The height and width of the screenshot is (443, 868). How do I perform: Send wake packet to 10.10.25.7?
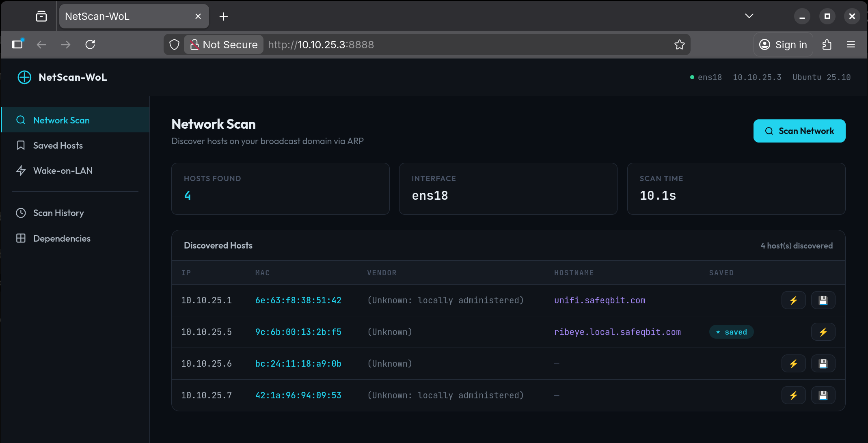coord(793,395)
